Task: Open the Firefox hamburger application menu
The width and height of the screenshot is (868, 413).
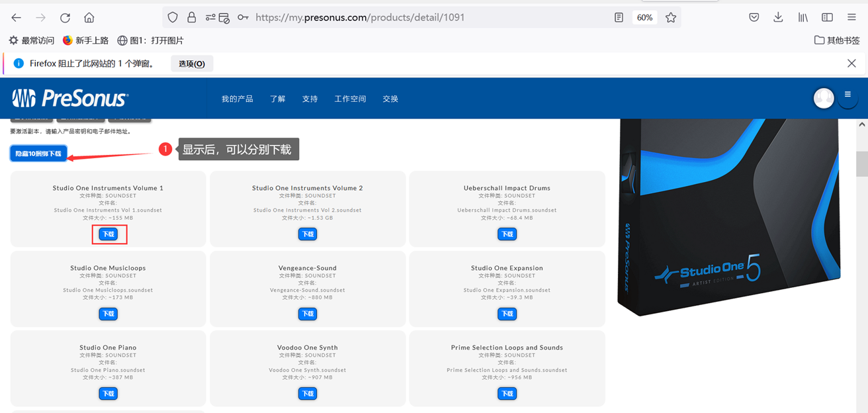Action: (x=851, y=18)
